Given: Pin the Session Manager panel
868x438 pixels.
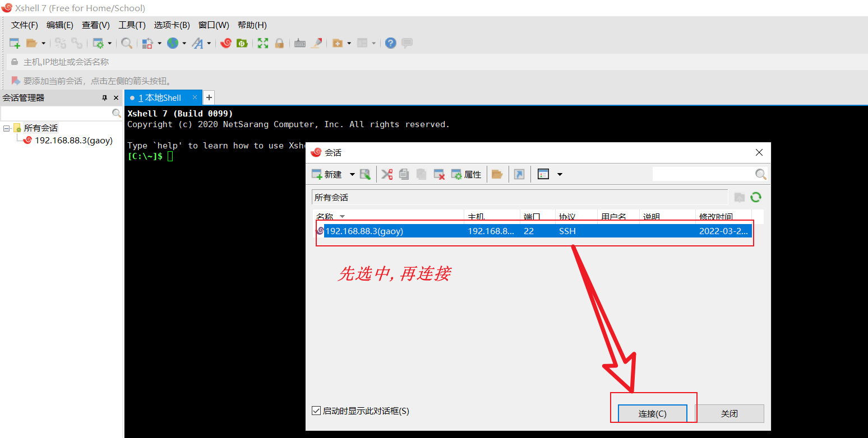Looking at the screenshot, I should [104, 97].
